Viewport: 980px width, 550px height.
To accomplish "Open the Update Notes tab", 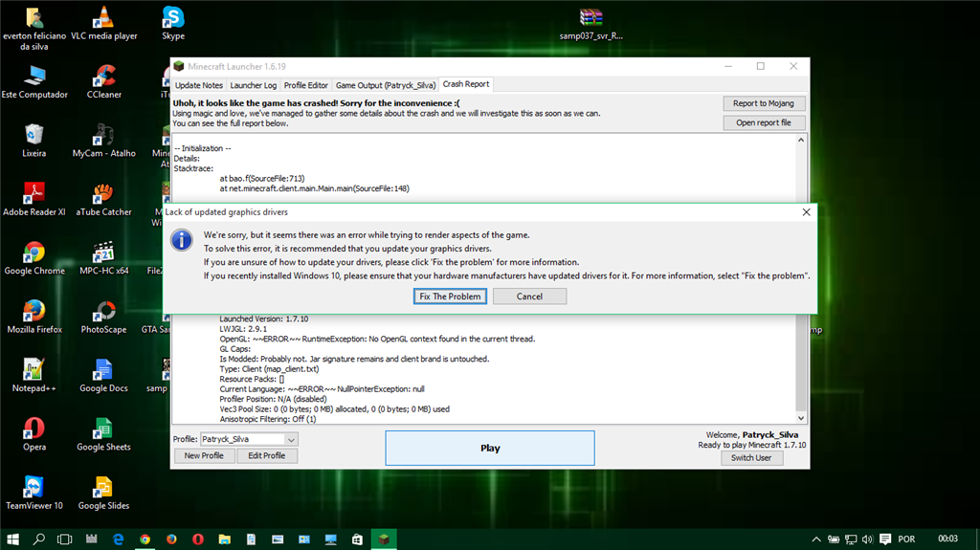I will [199, 85].
